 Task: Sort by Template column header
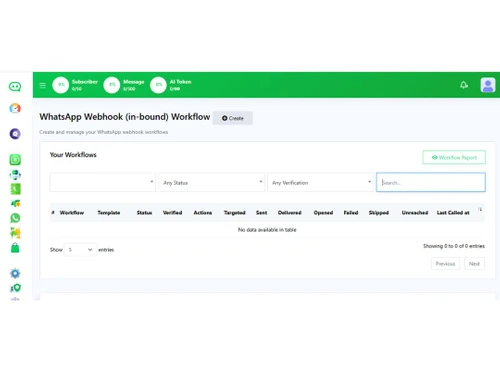(109, 213)
